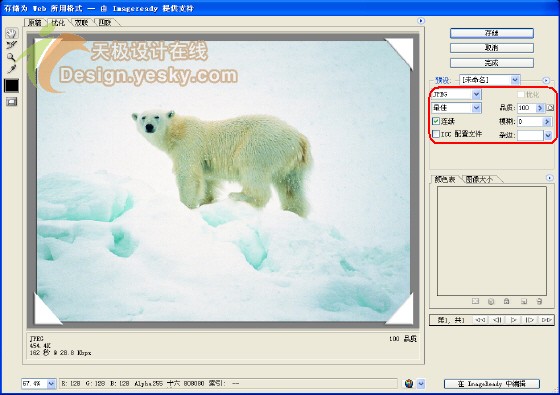
Task: Enable the ICC 配置文件 checkbox
Action: pos(436,134)
